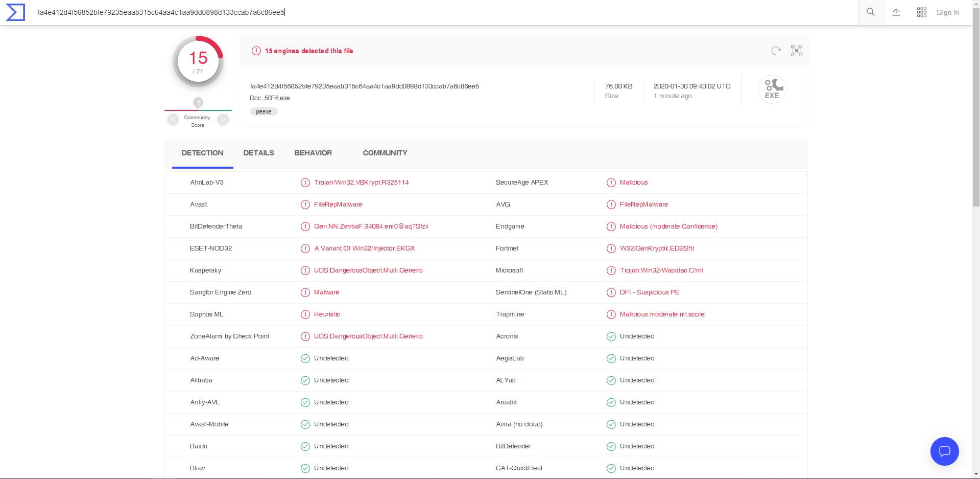The width and height of the screenshot is (980, 479).
Task: Click the community score question mark marker
Action: coord(198,103)
